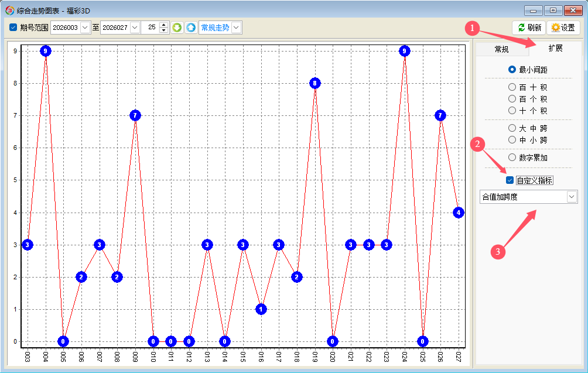Select the 百十积 radio option
The width and height of the screenshot is (588, 373).
512,87
